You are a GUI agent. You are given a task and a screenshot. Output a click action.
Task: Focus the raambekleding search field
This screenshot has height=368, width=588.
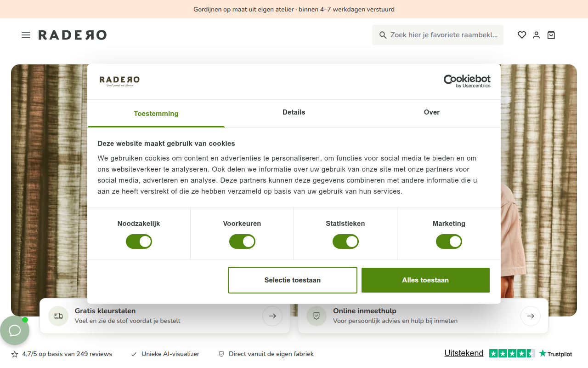[438, 35]
